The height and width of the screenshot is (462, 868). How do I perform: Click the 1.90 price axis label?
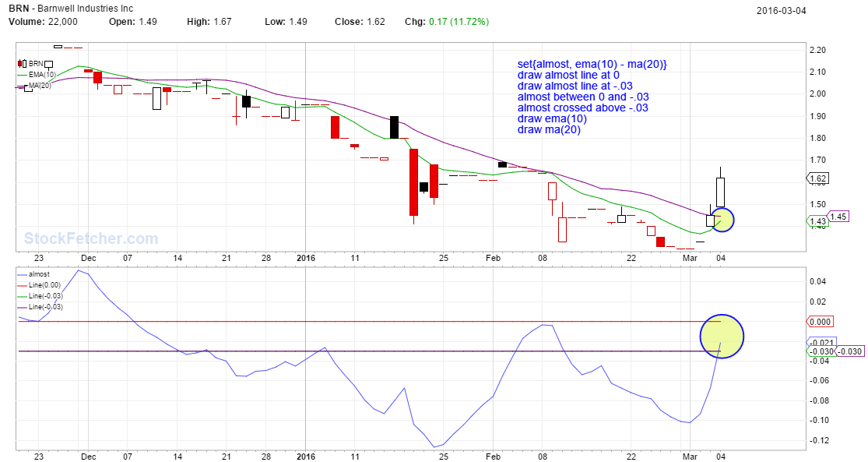pyautogui.click(x=817, y=116)
